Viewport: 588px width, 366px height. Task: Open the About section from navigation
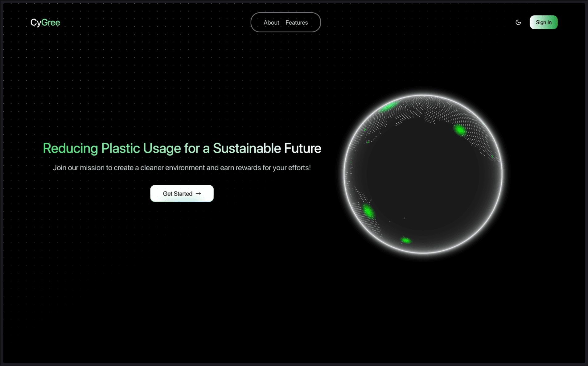271,23
